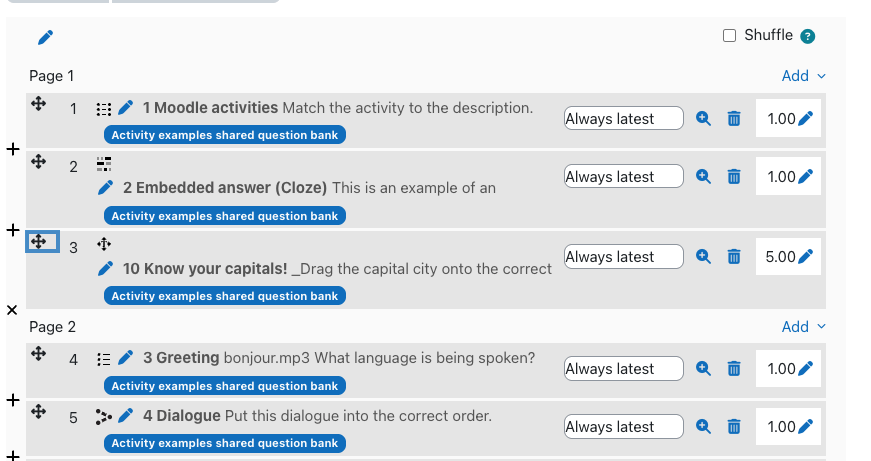Edit the 5.00 maximum mark for question 3
This screenshot has height=461, width=871.
coord(805,257)
